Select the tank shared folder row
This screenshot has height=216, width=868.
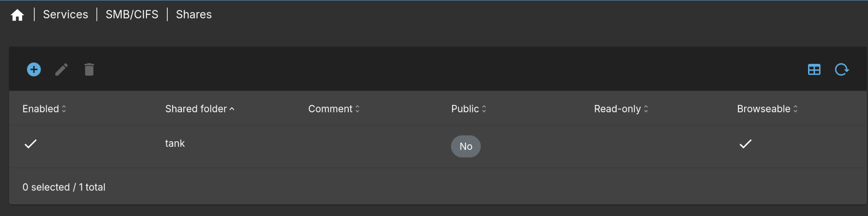coord(175,143)
